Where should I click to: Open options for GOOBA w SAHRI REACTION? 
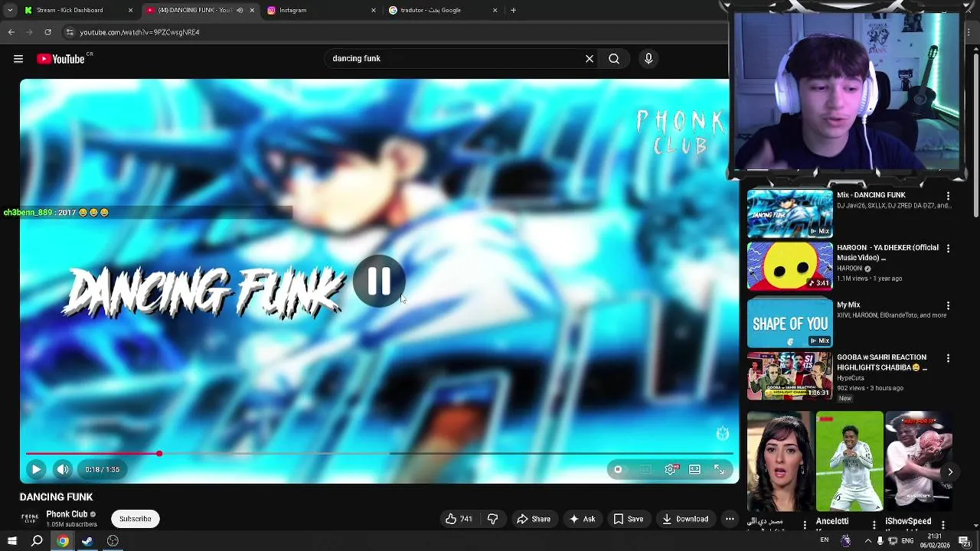coord(948,358)
